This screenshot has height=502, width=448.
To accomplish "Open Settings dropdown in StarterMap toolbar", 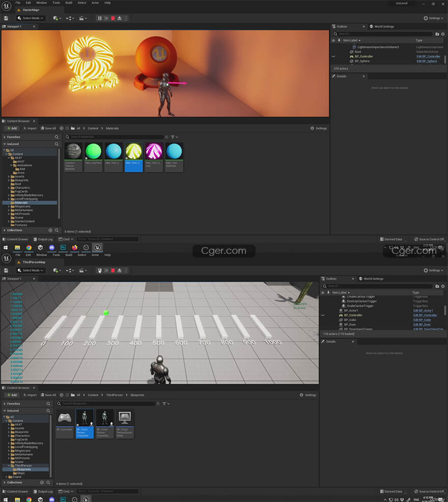I will [433, 18].
